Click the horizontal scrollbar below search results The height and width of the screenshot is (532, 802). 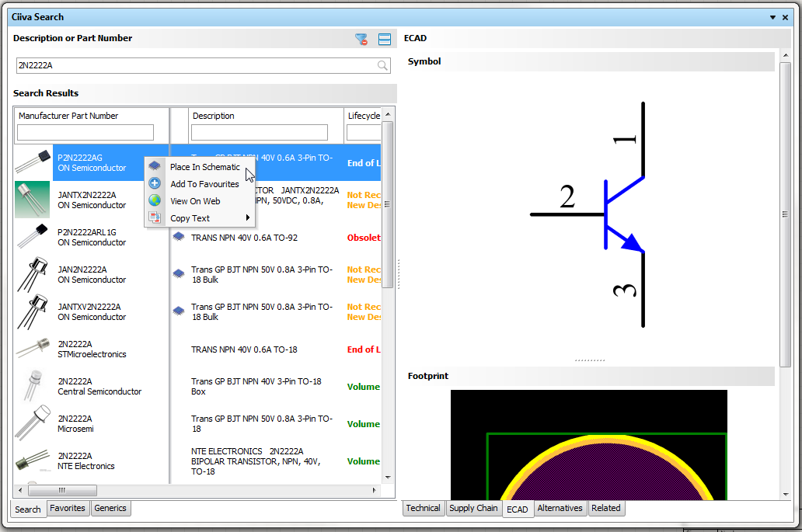click(x=62, y=490)
